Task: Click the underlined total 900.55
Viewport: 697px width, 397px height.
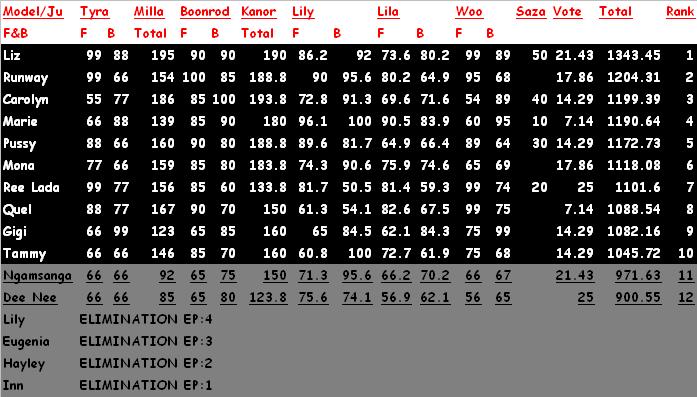Action: (x=638, y=297)
